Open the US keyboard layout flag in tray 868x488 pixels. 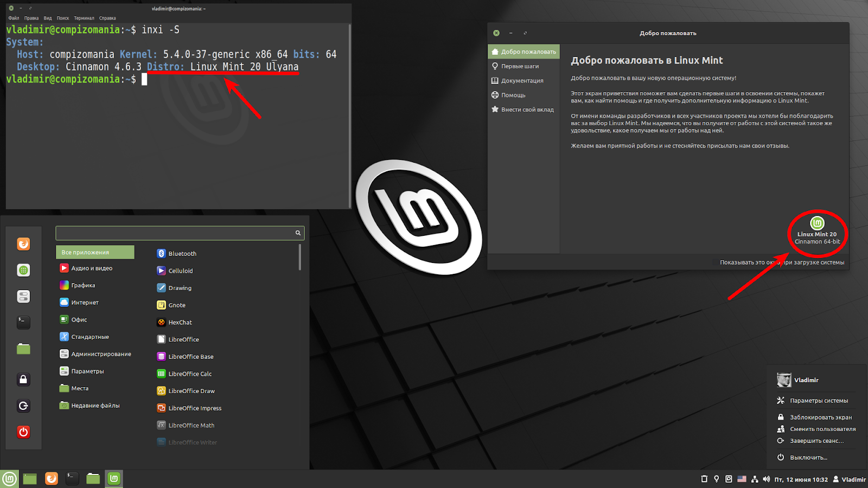pos(742,479)
